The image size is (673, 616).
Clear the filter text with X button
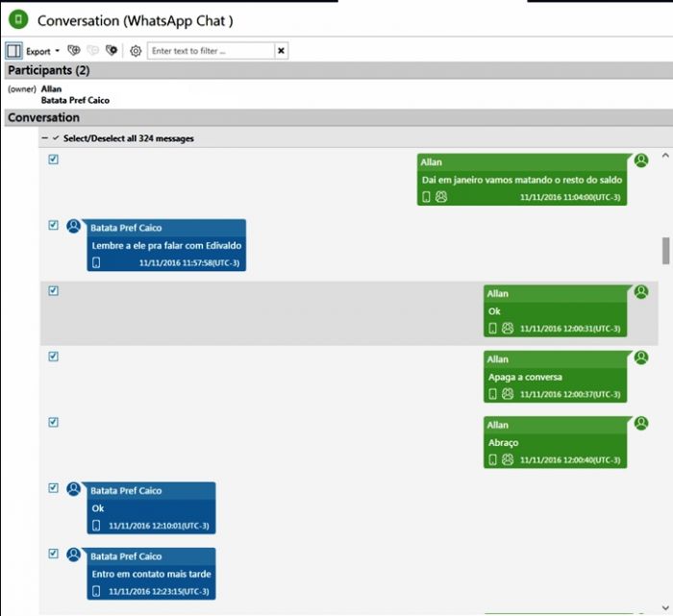[281, 51]
